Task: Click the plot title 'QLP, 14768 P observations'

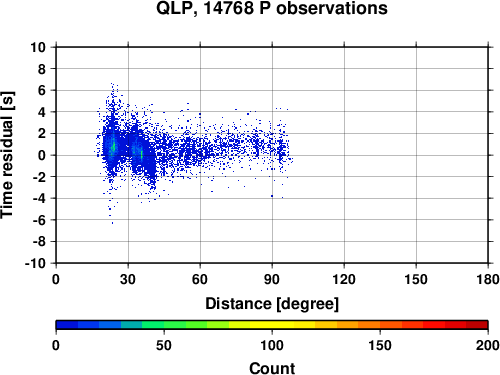Action: click(x=272, y=8)
